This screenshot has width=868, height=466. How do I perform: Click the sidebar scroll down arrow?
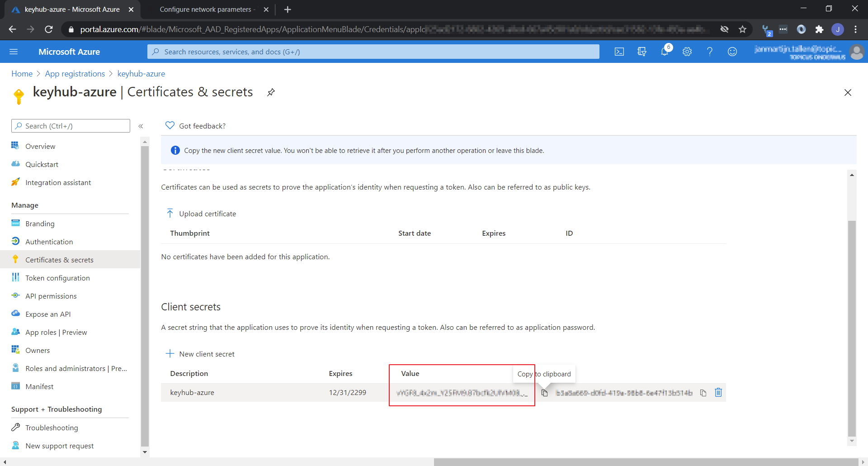145,452
